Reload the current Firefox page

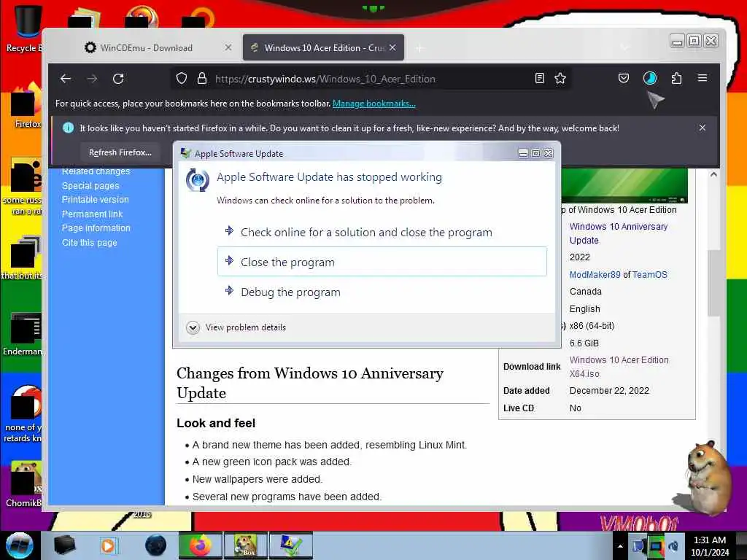[x=118, y=79]
